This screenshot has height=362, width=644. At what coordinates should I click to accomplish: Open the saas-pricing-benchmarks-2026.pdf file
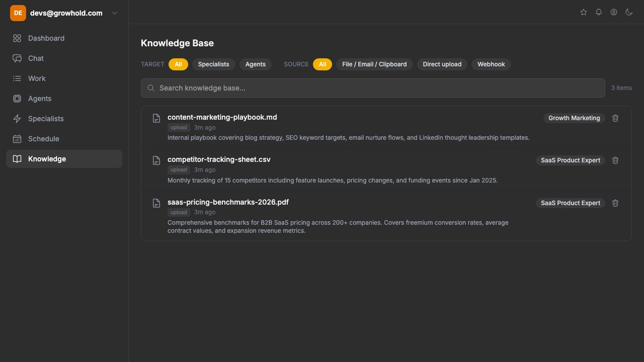tap(228, 202)
